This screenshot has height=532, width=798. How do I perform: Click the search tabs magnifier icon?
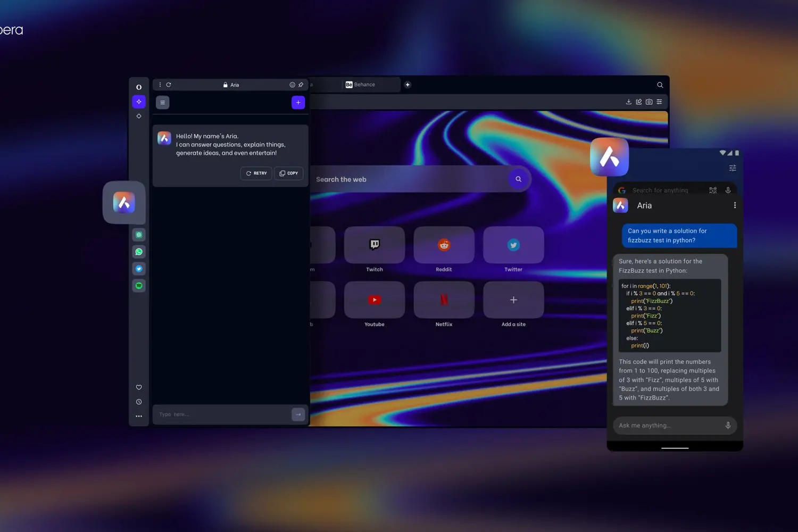pyautogui.click(x=660, y=85)
